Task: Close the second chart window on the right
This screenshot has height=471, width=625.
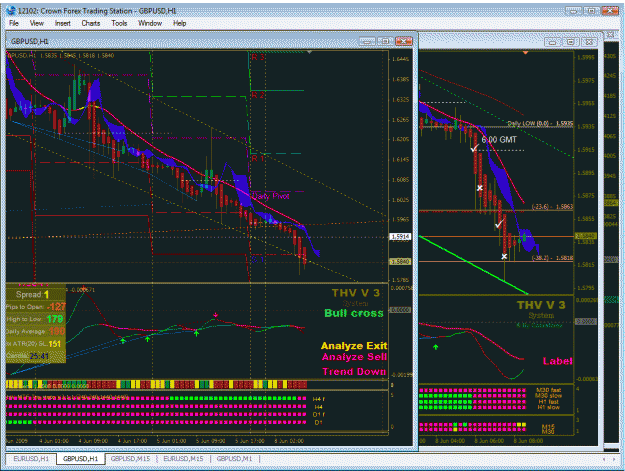Action: (x=589, y=42)
